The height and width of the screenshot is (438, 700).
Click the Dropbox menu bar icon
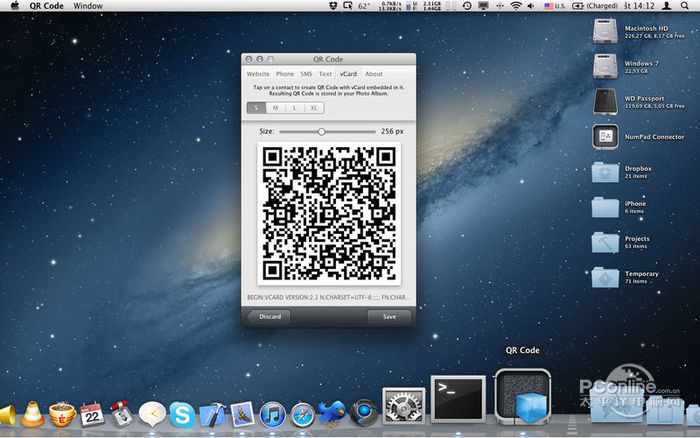point(333,6)
